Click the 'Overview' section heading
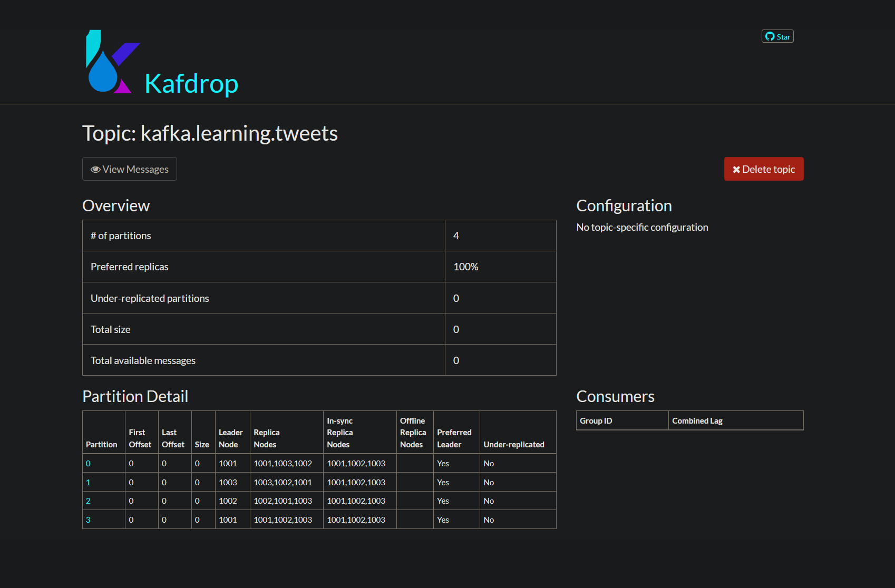Image resolution: width=895 pixels, height=588 pixels. tap(116, 205)
